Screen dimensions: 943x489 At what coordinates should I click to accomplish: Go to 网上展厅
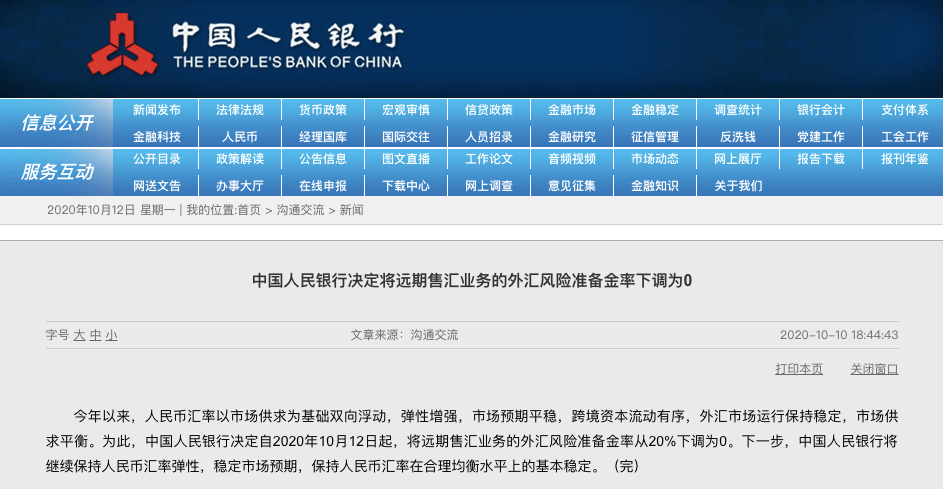pyautogui.click(x=738, y=159)
